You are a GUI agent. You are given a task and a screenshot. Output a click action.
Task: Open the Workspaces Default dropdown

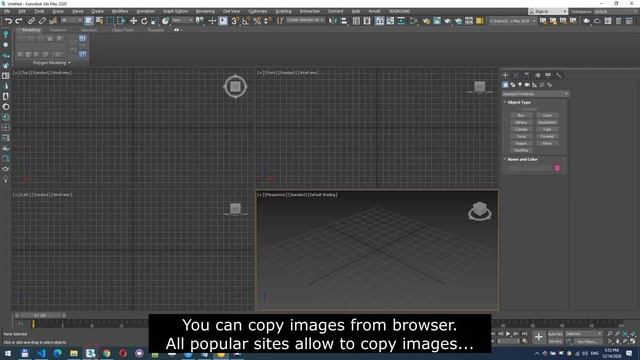(x=618, y=11)
